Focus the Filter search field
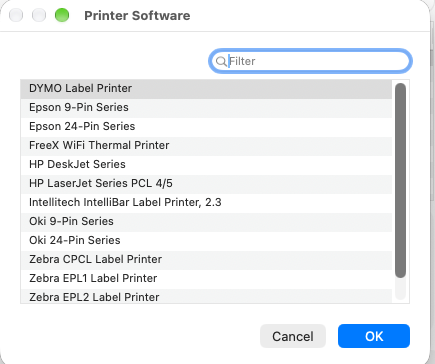The height and width of the screenshot is (364, 435). coord(310,61)
